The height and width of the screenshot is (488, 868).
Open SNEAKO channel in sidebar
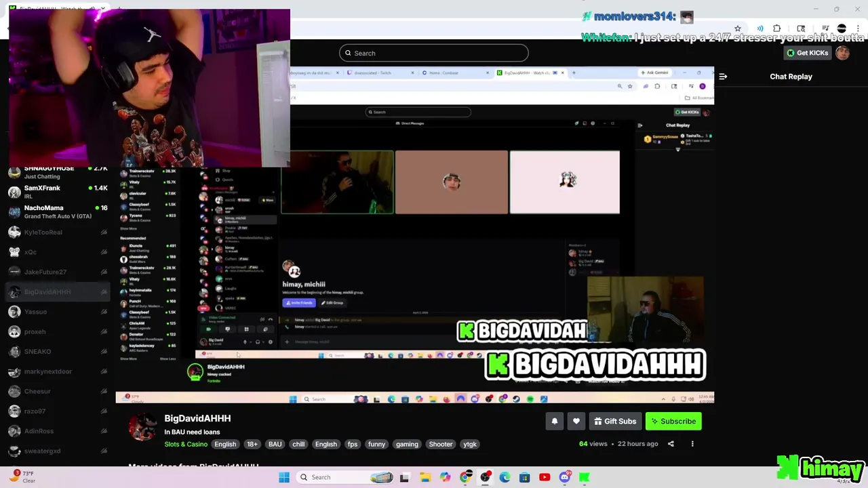(x=58, y=352)
